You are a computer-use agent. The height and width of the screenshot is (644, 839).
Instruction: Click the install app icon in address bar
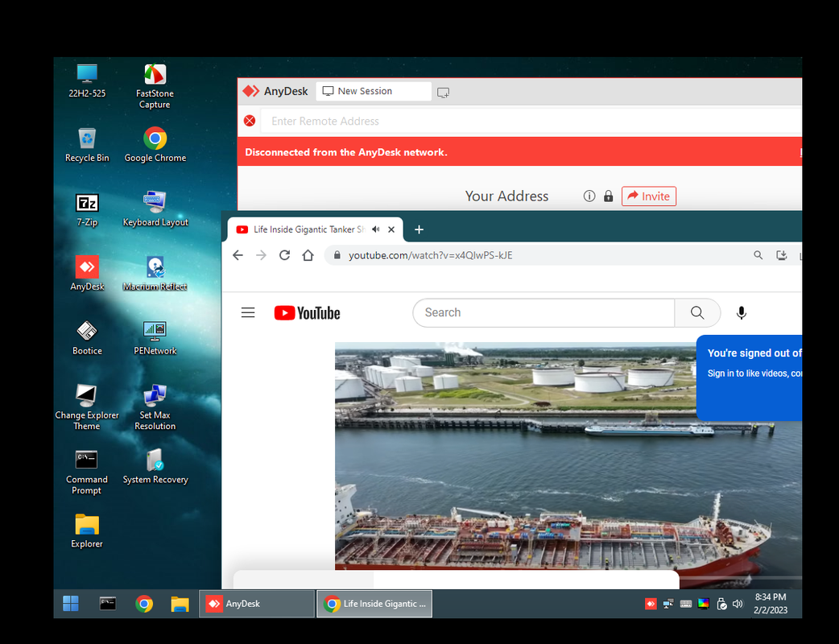[x=782, y=255]
